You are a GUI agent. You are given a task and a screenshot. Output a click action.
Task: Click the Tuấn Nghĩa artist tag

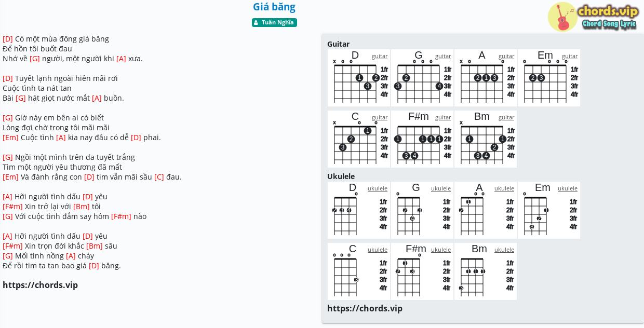[274, 22]
